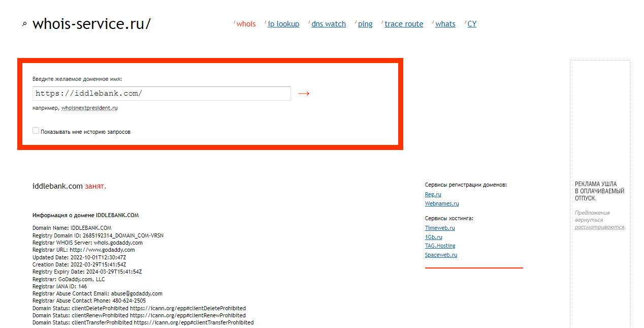Screen dimensions: 644x328
Task: Switch to the ip lookup tab
Action: (283, 24)
